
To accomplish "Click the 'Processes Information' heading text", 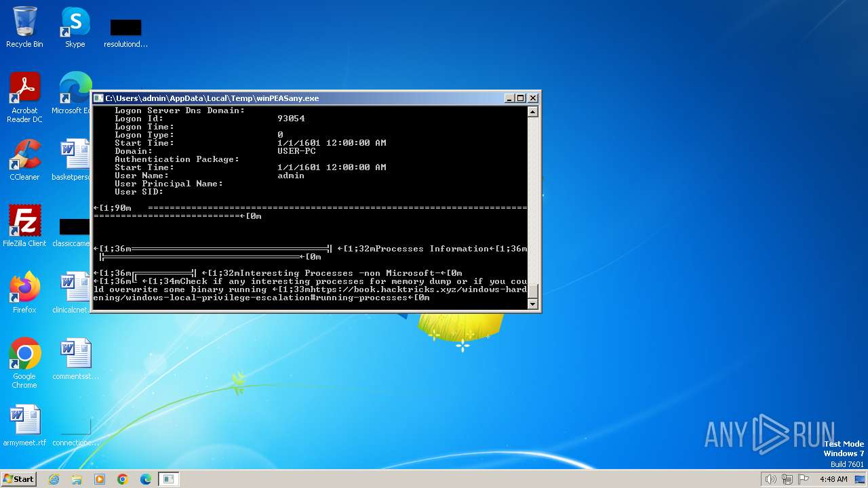I will (432, 249).
